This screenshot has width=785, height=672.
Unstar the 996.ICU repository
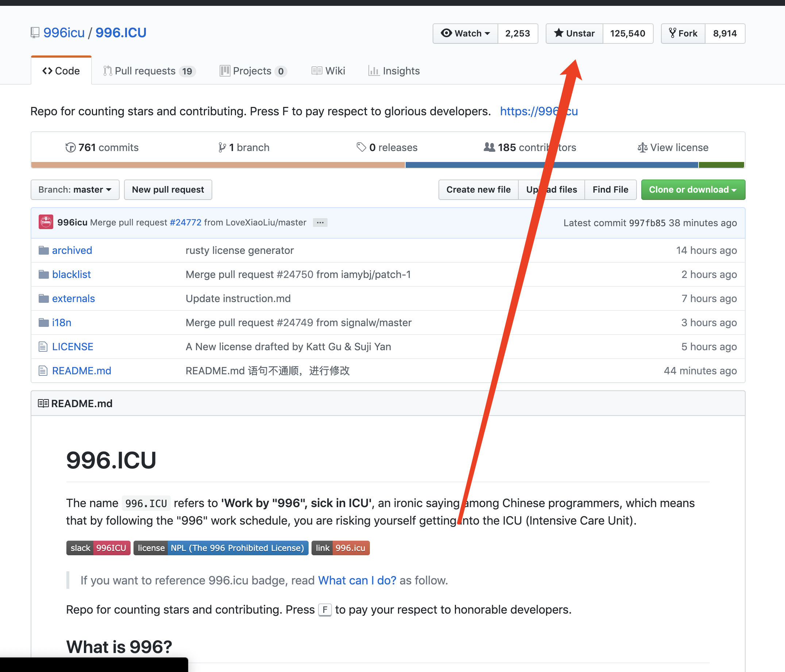coord(574,33)
